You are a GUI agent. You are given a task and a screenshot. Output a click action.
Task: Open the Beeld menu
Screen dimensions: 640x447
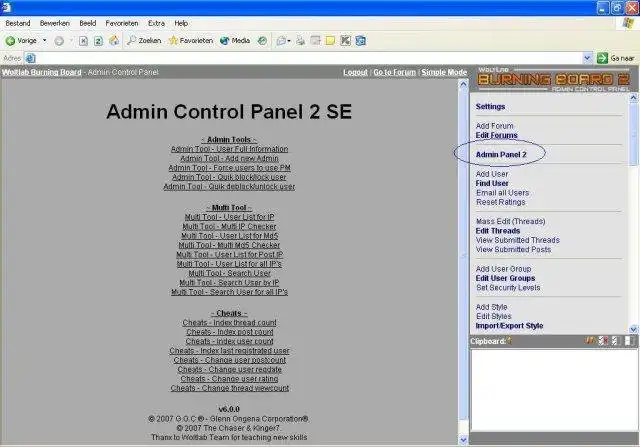88,23
